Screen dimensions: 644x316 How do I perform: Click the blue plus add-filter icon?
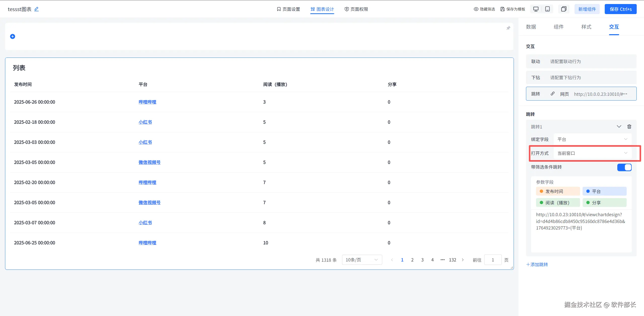point(13,36)
